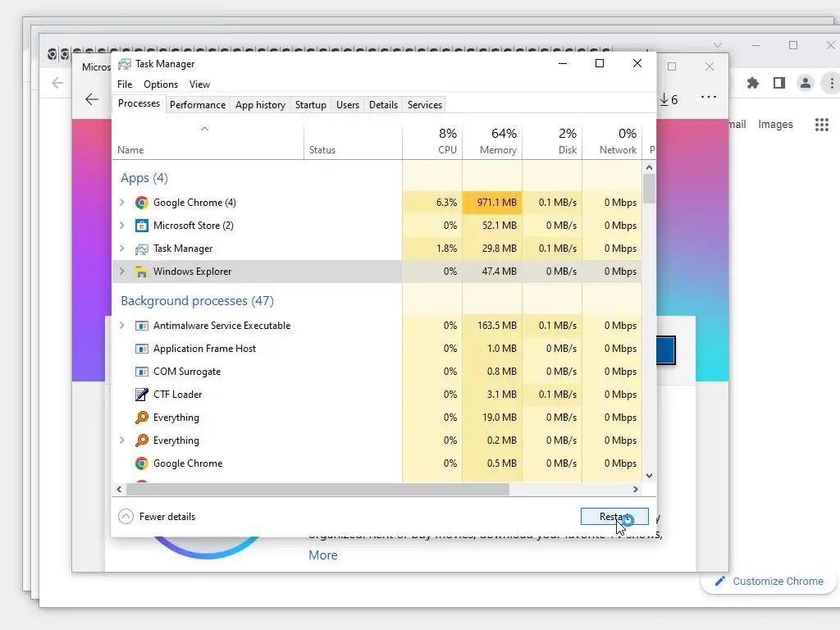Screen dimensions: 840x630
Task: Sort by the Disk column header
Action: coord(552,142)
